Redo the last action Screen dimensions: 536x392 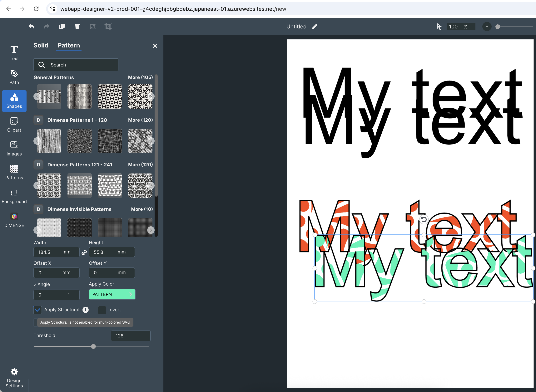(x=47, y=26)
